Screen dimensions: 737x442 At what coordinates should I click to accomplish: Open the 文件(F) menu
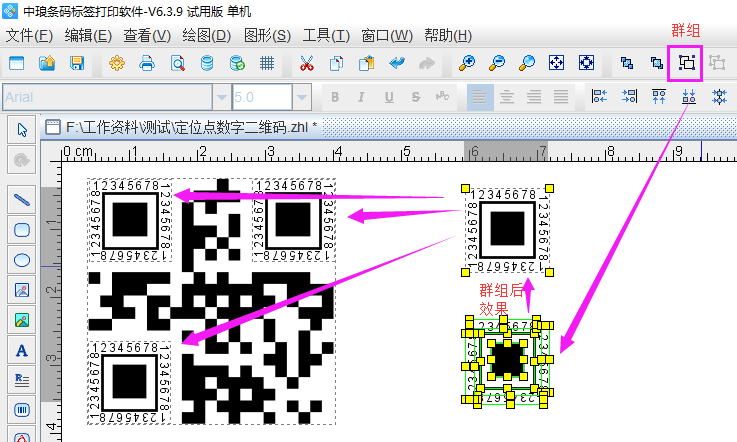point(29,35)
